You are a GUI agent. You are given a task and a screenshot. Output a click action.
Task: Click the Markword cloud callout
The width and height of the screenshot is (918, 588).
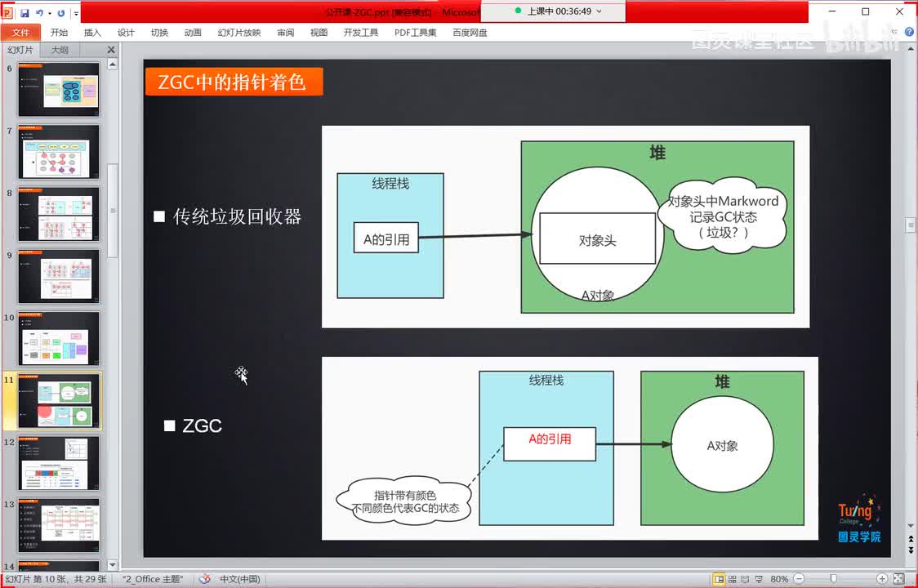pos(723,216)
